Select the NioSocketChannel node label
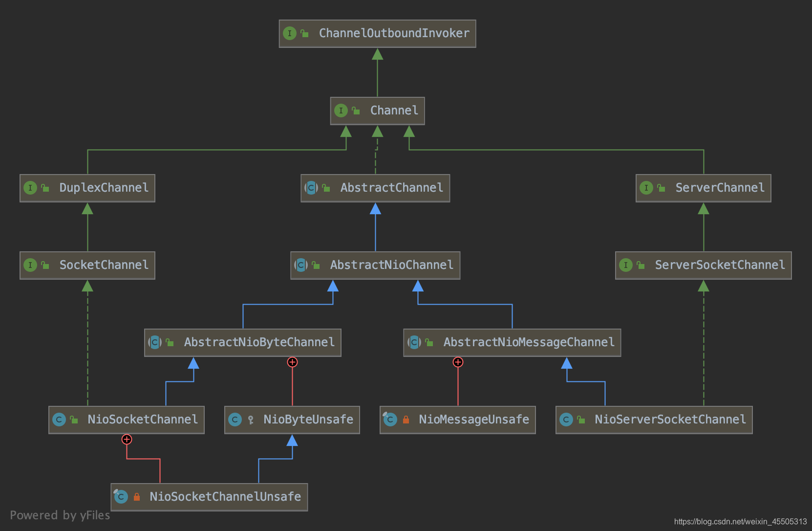 coord(143,420)
